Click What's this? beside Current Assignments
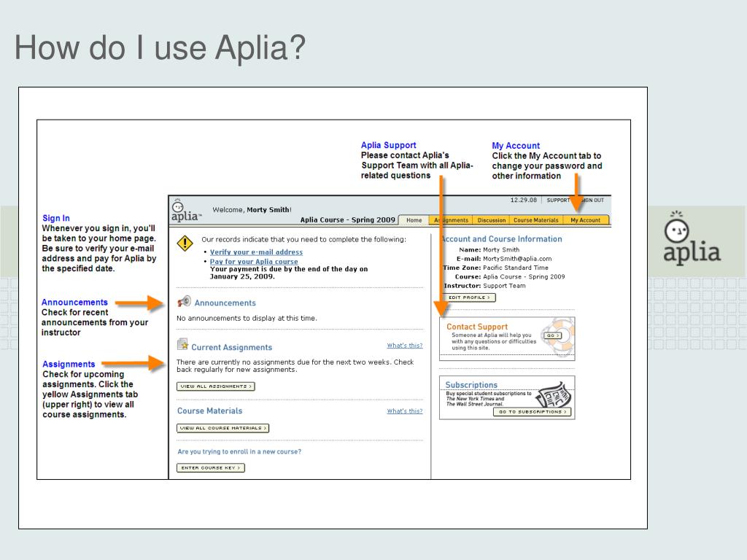747x560 pixels. click(x=404, y=345)
